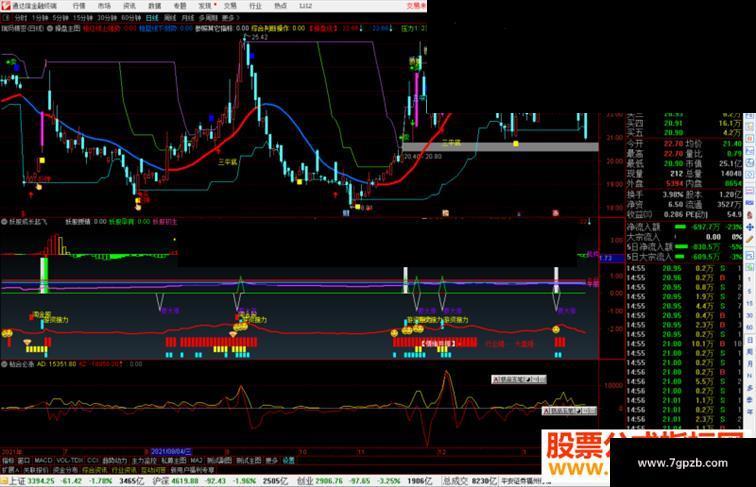Click the yellow icon before 上证
Screen dimensions: 756x487
click(4, 481)
